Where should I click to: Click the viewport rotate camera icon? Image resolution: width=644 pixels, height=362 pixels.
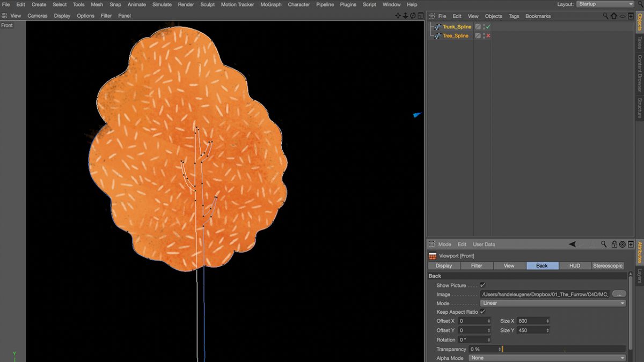(412, 16)
